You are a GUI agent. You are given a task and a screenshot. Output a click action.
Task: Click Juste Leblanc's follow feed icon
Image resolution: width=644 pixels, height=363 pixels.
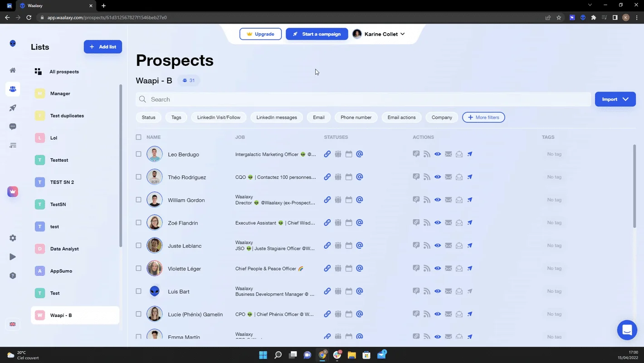click(x=427, y=245)
